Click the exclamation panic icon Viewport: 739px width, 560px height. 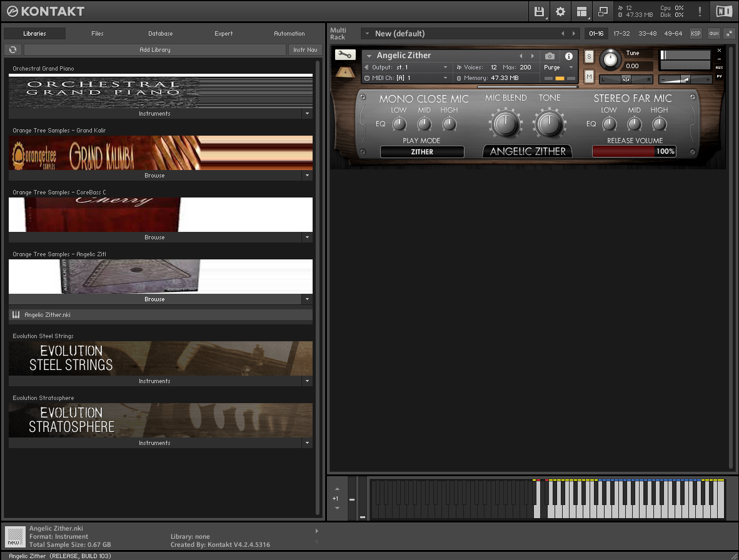pyautogui.click(x=700, y=11)
